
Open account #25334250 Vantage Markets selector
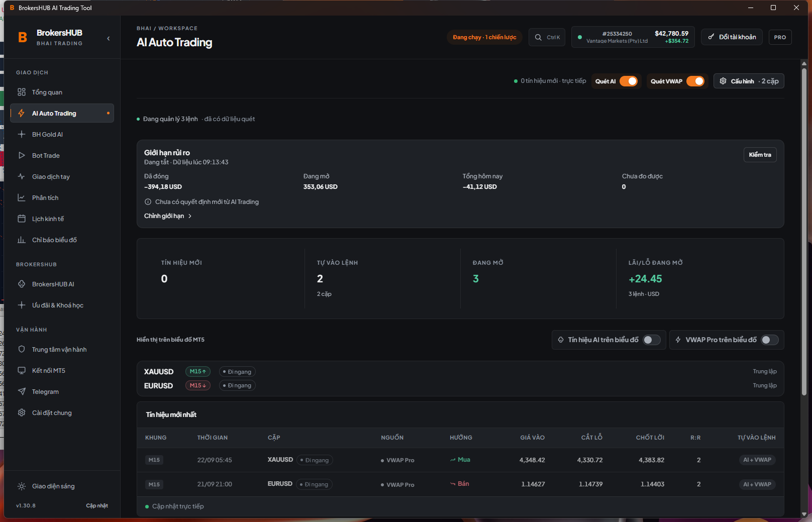click(633, 37)
